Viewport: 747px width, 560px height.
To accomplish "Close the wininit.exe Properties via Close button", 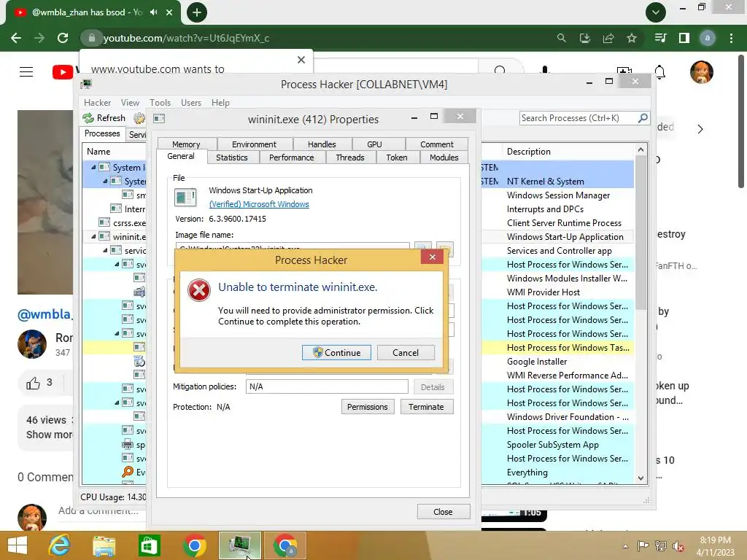I will tap(443, 511).
